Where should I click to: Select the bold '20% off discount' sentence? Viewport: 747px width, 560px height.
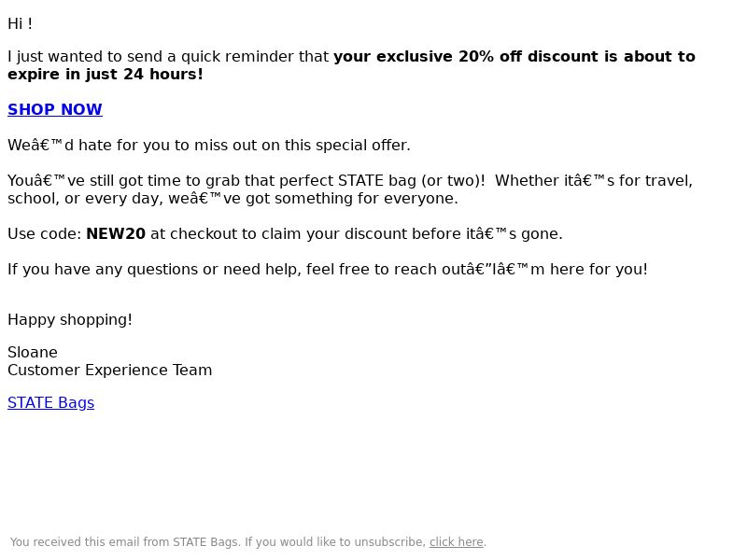click(x=514, y=56)
